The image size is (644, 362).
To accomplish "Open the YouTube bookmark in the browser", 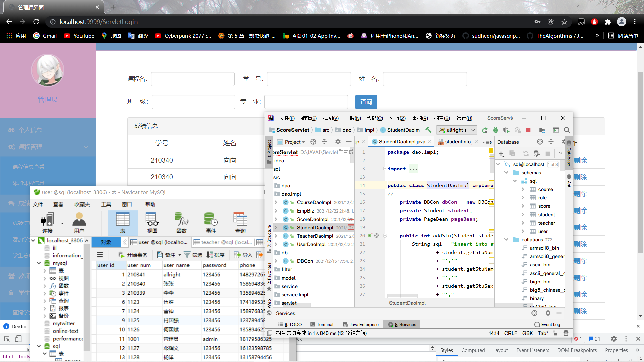I will (79, 36).
